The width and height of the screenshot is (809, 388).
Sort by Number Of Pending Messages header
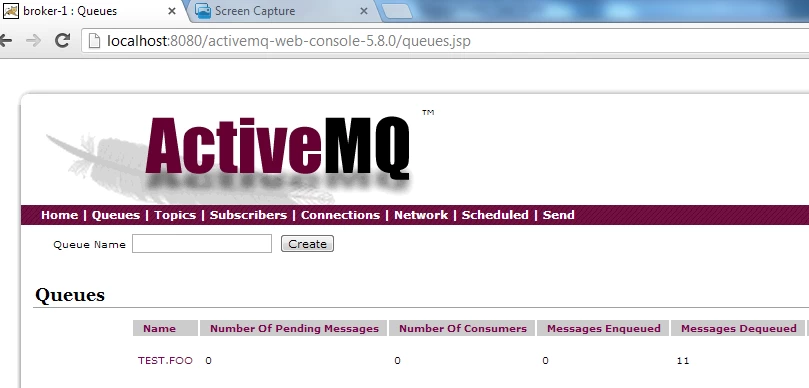coord(294,329)
